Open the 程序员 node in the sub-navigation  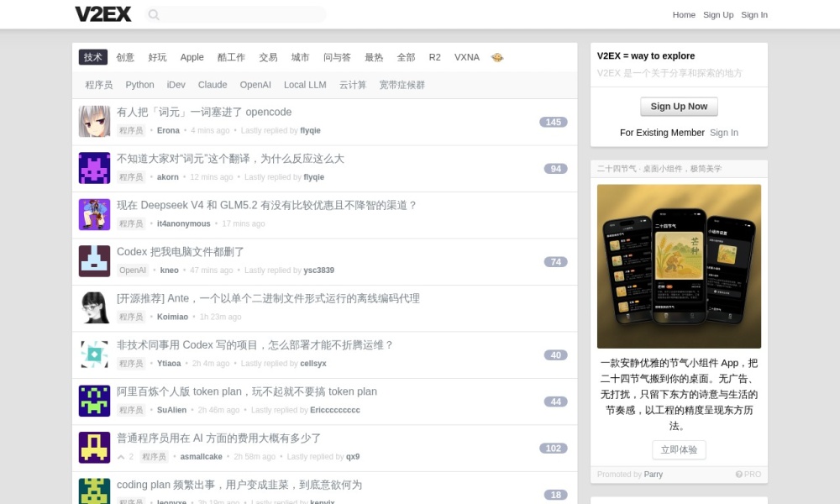tap(98, 85)
